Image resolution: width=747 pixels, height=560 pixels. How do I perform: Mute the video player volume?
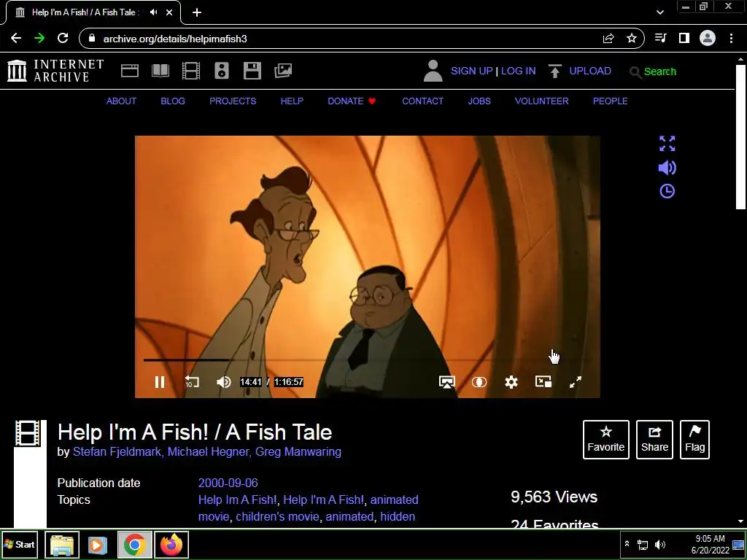pos(223,382)
